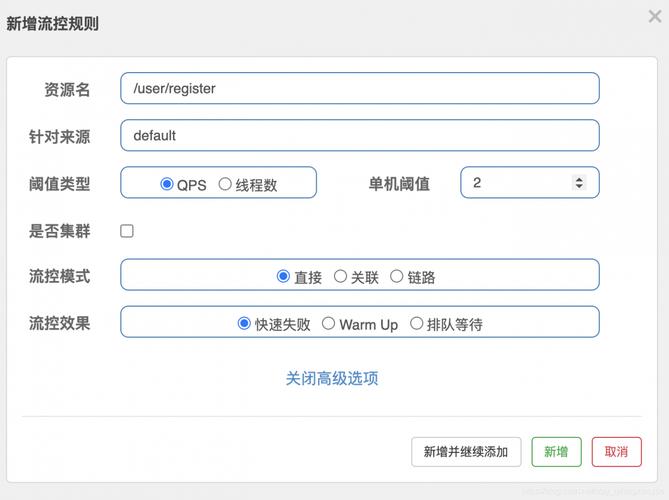Click the 流控效果 label text
669x500 pixels.
click(59, 323)
